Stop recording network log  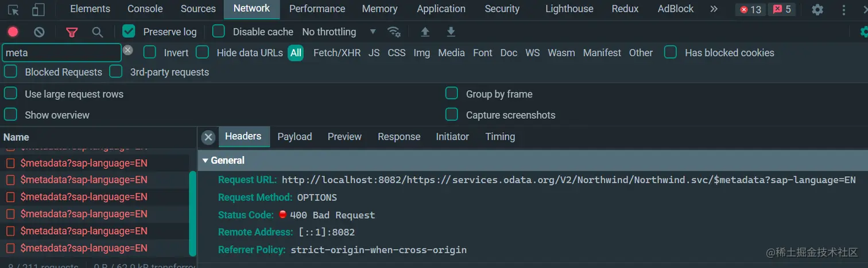[x=13, y=32]
